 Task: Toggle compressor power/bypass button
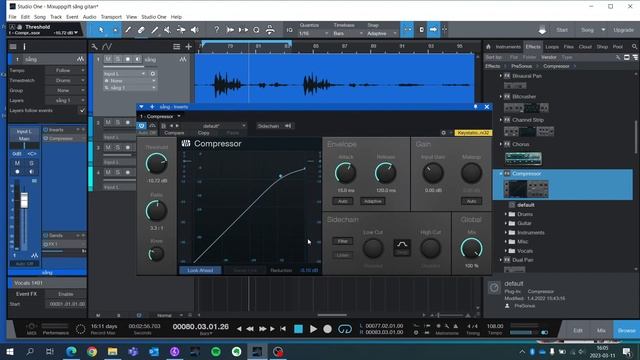point(141,126)
